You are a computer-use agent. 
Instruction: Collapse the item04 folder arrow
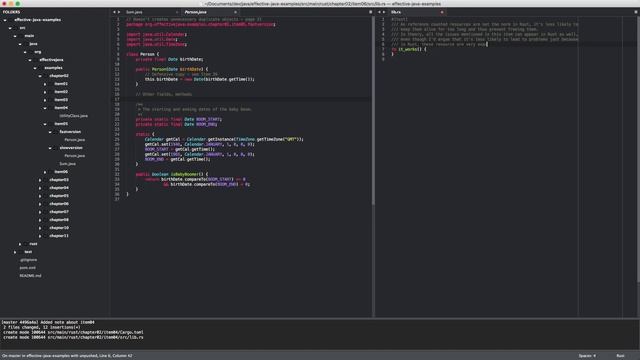coord(45,108)
